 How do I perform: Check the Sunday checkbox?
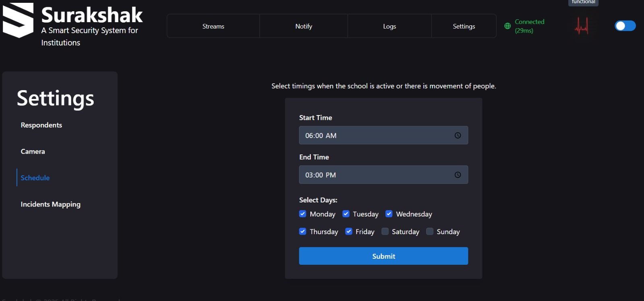coord(430,231)
